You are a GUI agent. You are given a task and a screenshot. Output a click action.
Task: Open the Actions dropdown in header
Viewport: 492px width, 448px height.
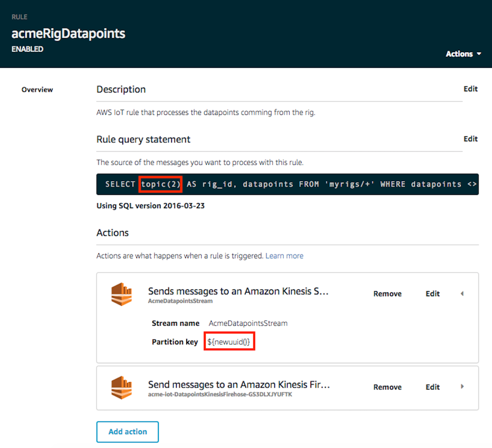[x=463, y=54]
